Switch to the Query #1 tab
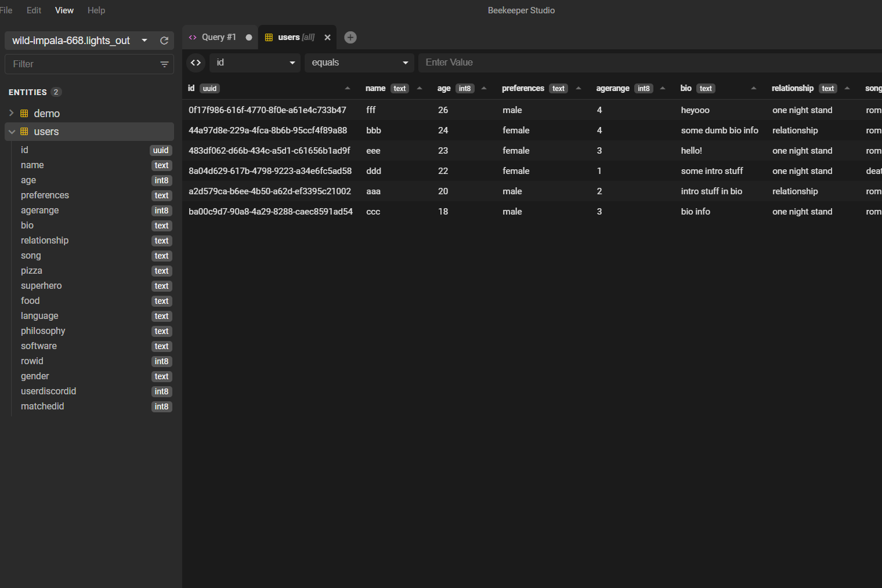Image resolution: width=882 pixels, height=588 pixels. click(x=220, y=37)
